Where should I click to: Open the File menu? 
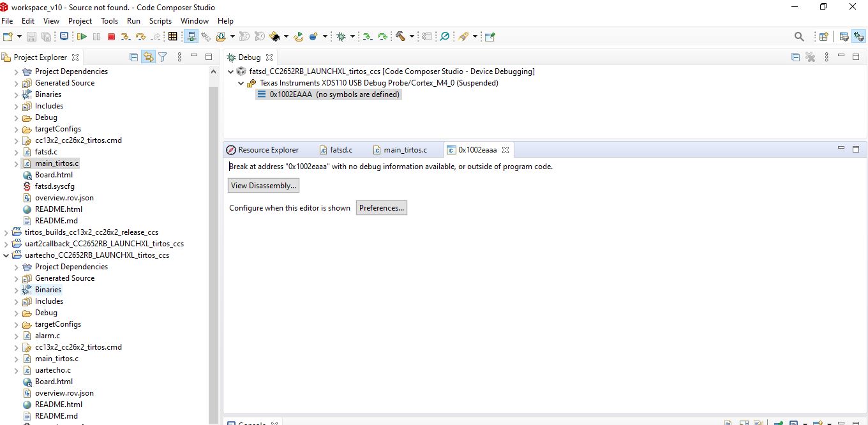pos(7,20)
